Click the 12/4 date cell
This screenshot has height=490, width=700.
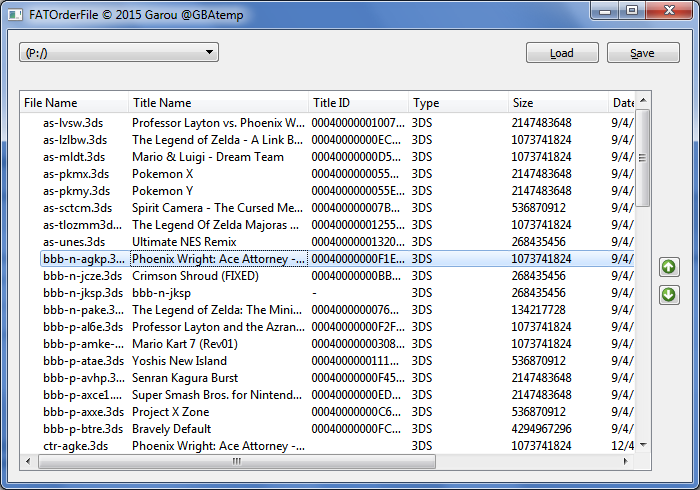(x=623, y=446)
